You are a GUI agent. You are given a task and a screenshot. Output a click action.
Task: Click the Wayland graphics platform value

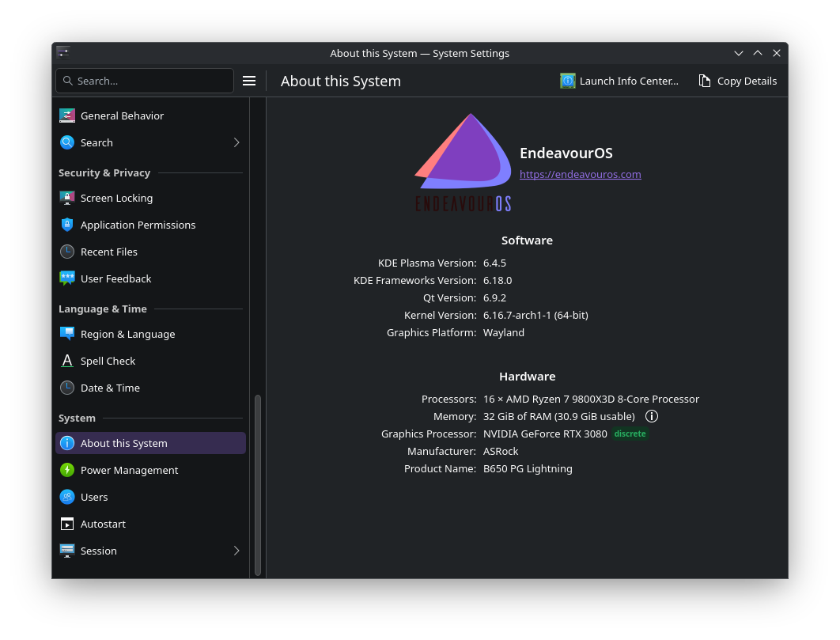504,332
